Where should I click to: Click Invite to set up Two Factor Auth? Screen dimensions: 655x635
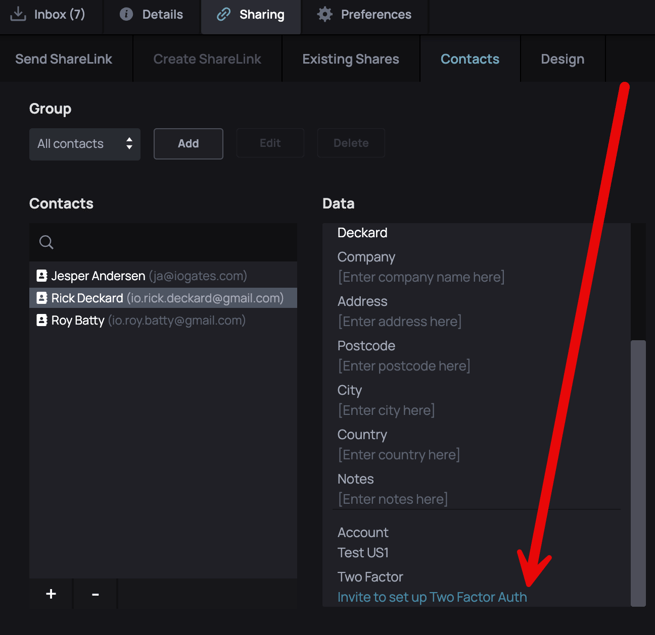click(432, 597)
